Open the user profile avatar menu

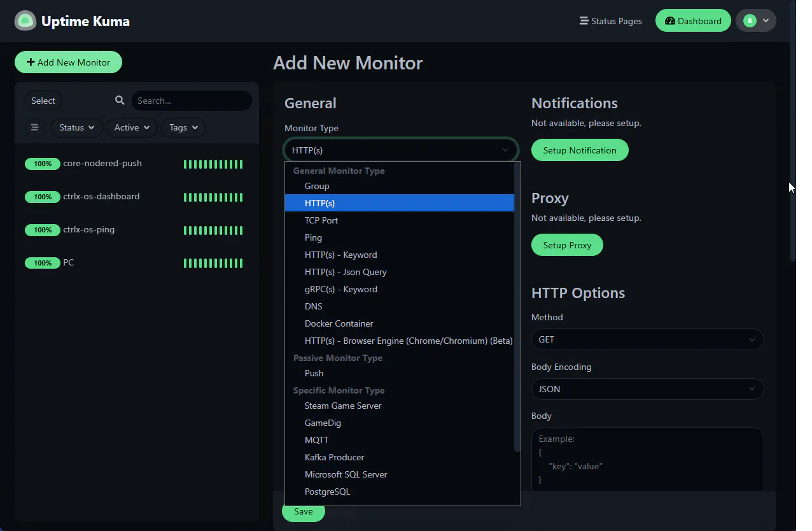tap(756, 21)
